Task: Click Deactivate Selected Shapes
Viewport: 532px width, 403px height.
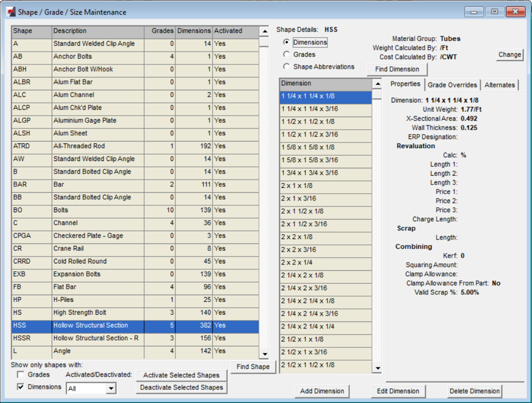Action: coord(182,387)
